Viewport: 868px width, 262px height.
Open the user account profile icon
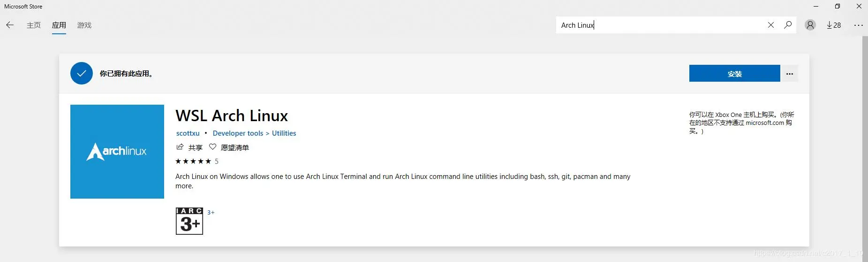(x=810, y=25)
